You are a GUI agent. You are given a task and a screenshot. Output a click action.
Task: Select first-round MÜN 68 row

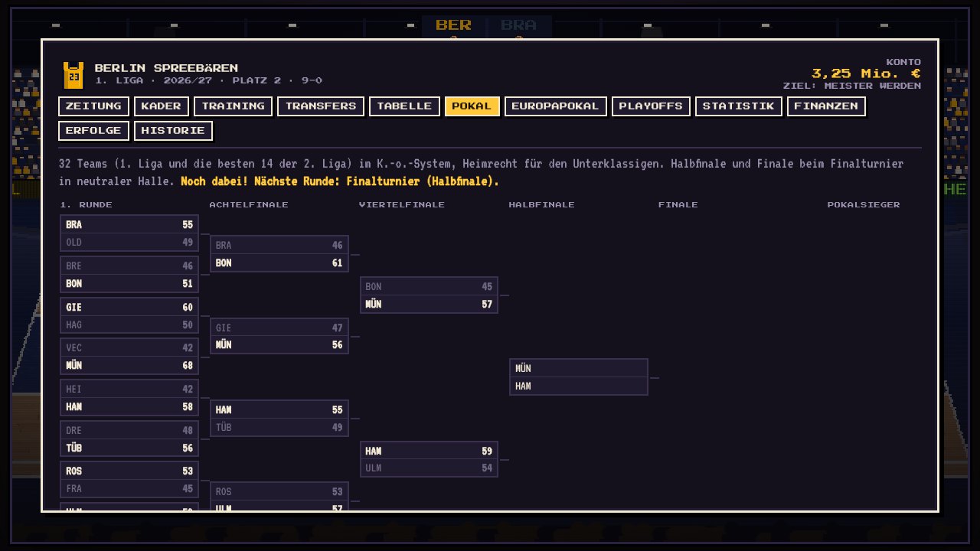129,366
